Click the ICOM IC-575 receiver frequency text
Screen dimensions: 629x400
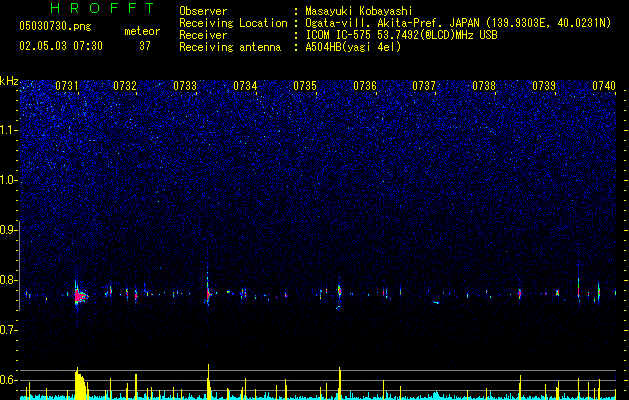[402, 35]
